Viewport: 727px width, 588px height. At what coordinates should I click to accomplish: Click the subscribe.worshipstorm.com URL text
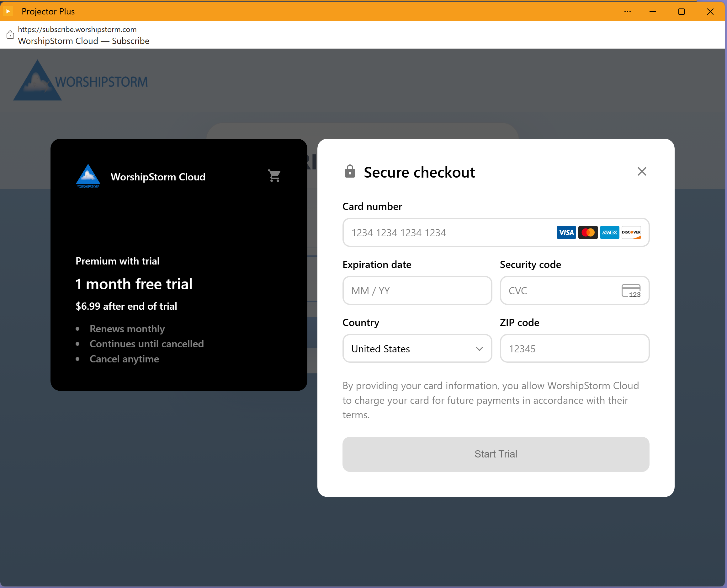tap(77, 29)
